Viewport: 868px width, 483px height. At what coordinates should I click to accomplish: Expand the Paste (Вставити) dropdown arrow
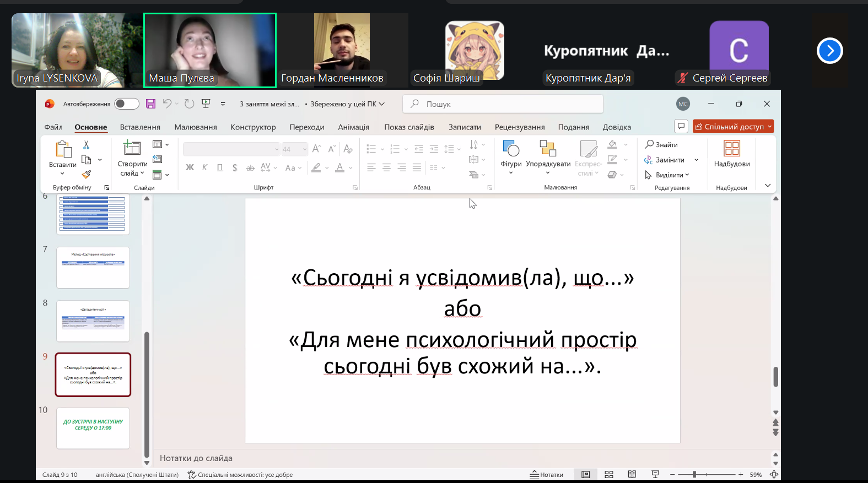pos(62,174)
